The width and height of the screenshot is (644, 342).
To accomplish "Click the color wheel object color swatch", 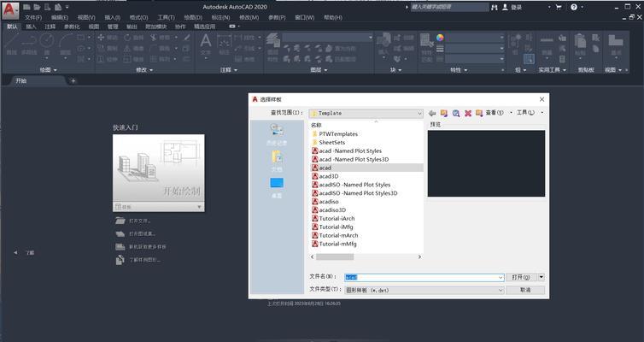I will tap(440, 38).
